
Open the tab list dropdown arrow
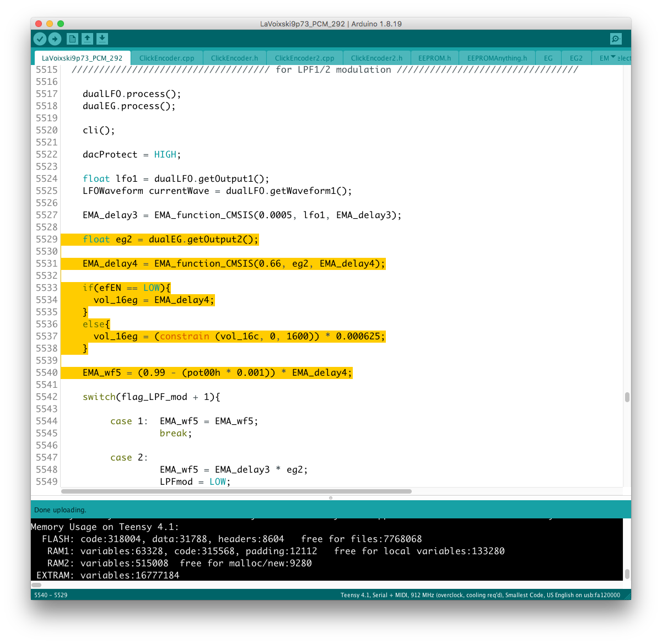click(x=613, y=57)
